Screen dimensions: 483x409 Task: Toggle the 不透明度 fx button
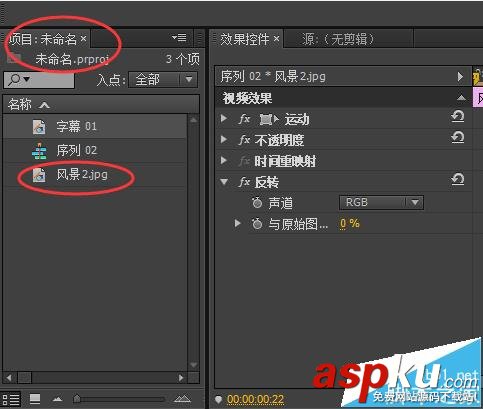pos(244,140)
